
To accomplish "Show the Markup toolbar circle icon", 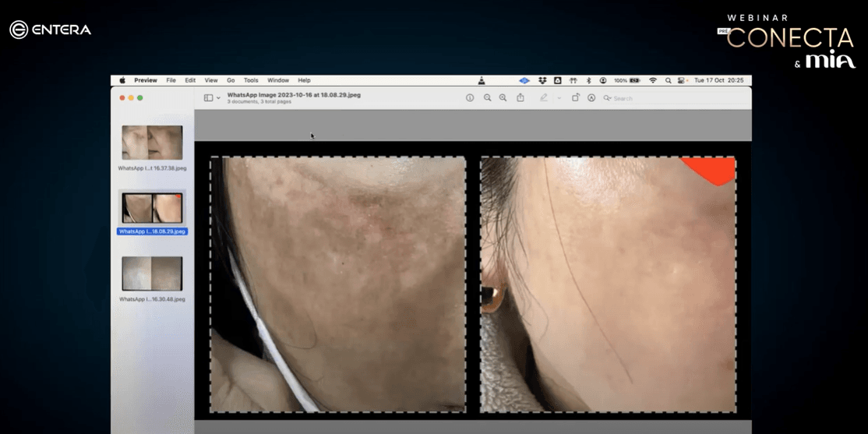I will click(x=591, y=98).
